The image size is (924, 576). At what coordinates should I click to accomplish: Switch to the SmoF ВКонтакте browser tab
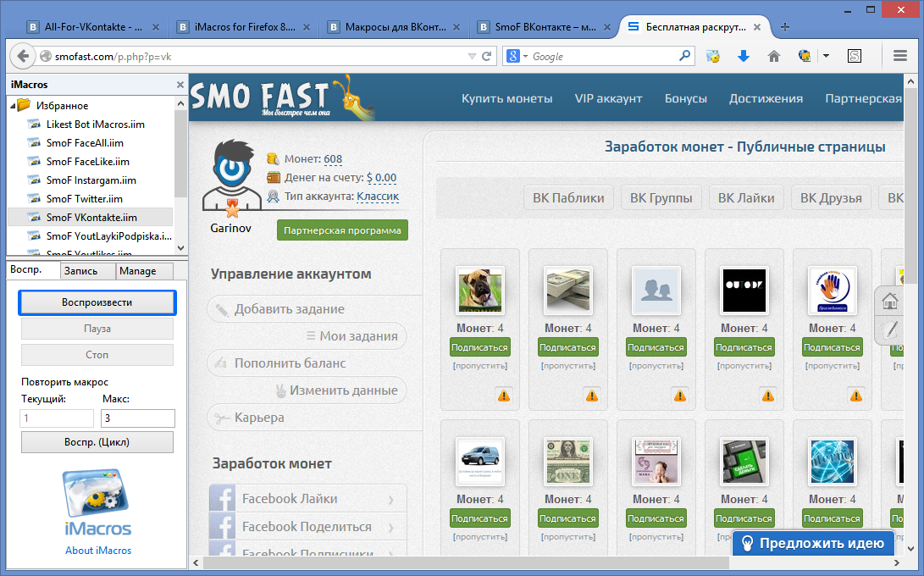click(x=545, y=27)
